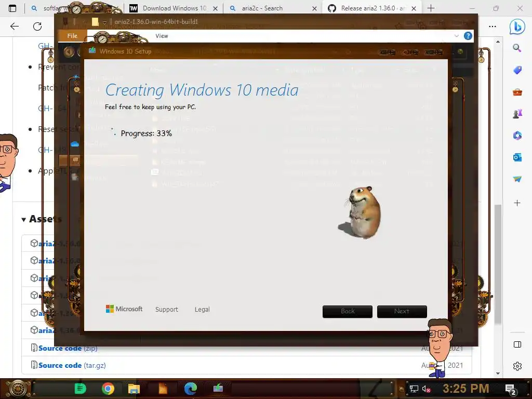
Task: Close the Download Windows 10 tab
Action: click(x=216, y=8)
